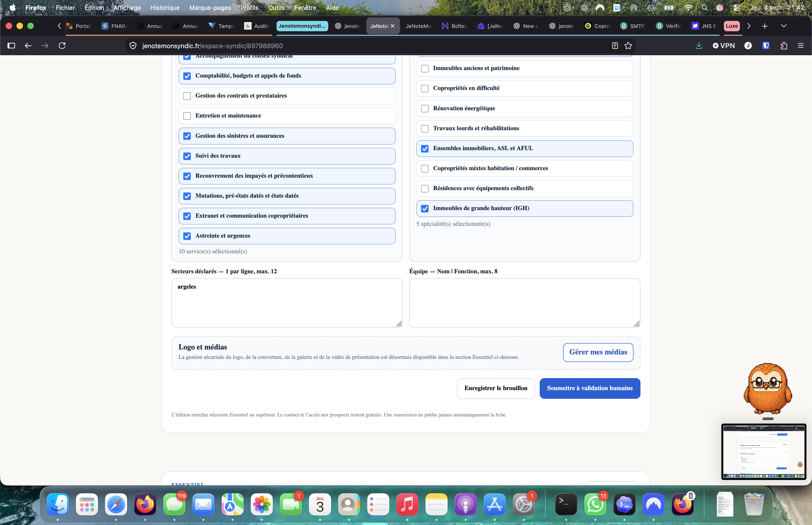Click the Bitwarden shield toolbar icon
This screenshot has height=525, width=812.
click(x=766, y=46)
